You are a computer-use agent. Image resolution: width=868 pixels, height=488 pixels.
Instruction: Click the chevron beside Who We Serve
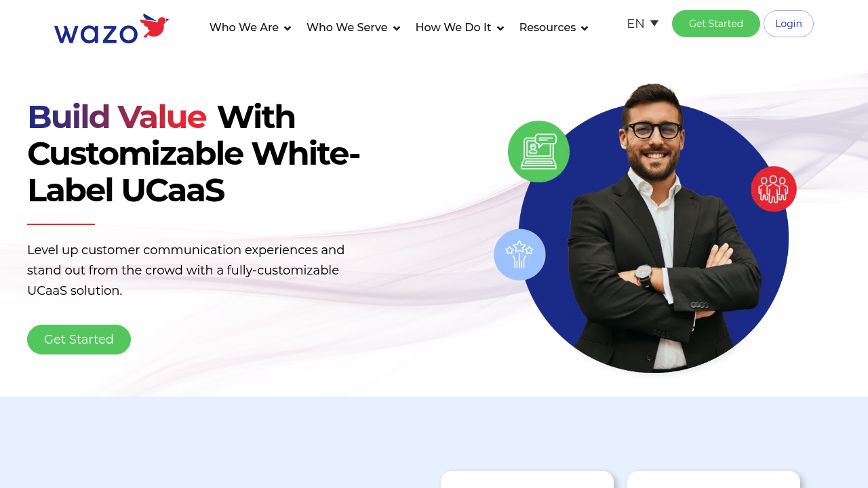[397, 28]
